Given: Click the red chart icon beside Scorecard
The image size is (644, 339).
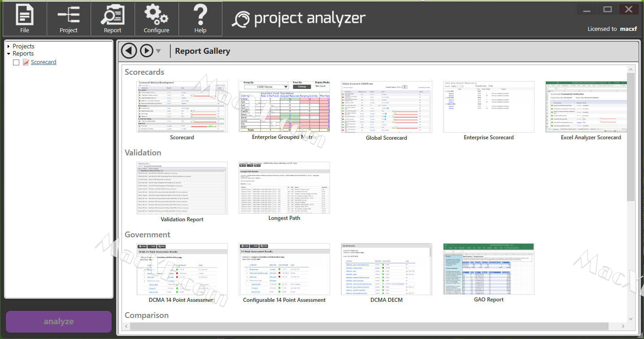Looking at the screenshot, I should pos(26,62).
